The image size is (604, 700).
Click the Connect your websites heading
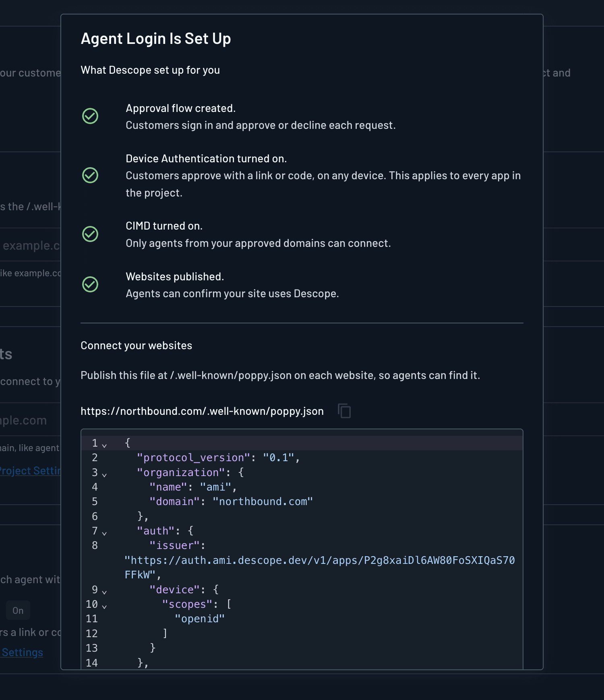137,346
